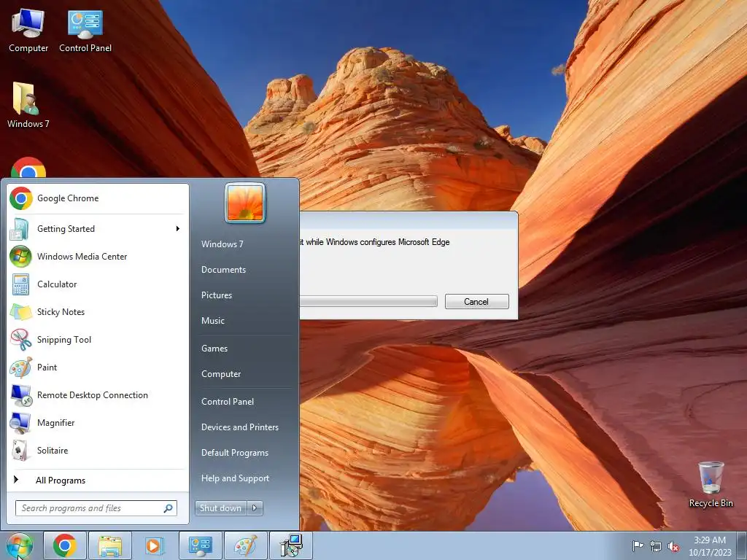The height and width of the screenshot is (560, 747).
Task: Open Chrome from the taskbar
Action: coord(65,545)
